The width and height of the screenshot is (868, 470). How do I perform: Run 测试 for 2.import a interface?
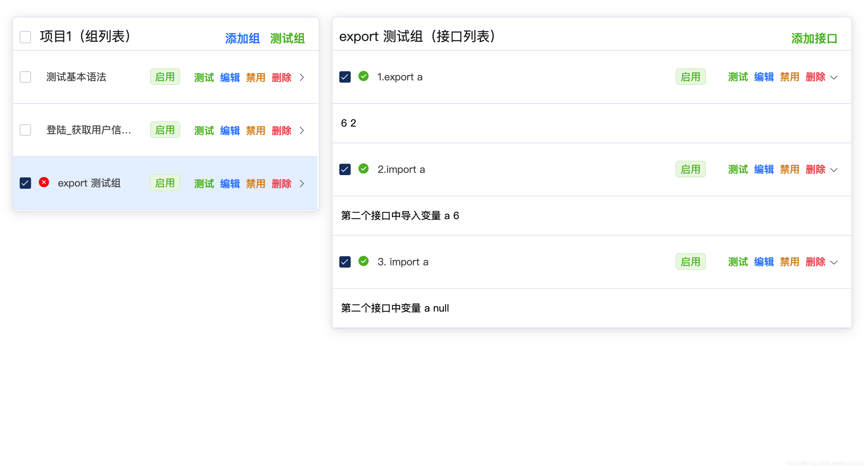pos(738,169)
